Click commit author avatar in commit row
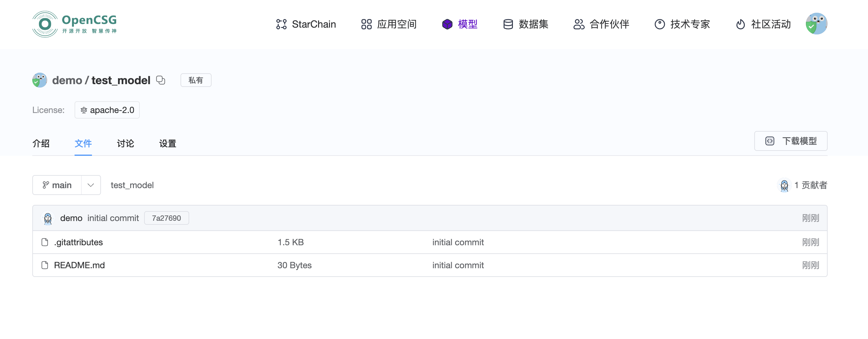 (48, 218)
